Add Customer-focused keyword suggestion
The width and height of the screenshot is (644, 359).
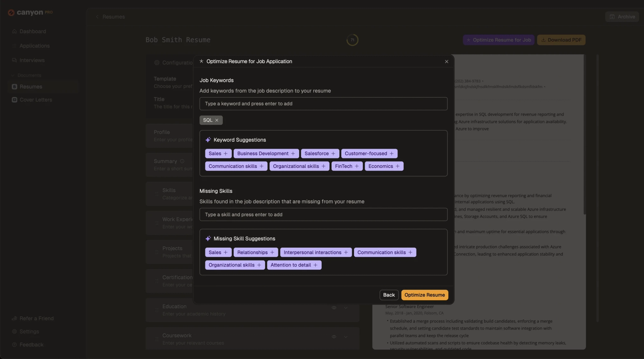point(369,153)
